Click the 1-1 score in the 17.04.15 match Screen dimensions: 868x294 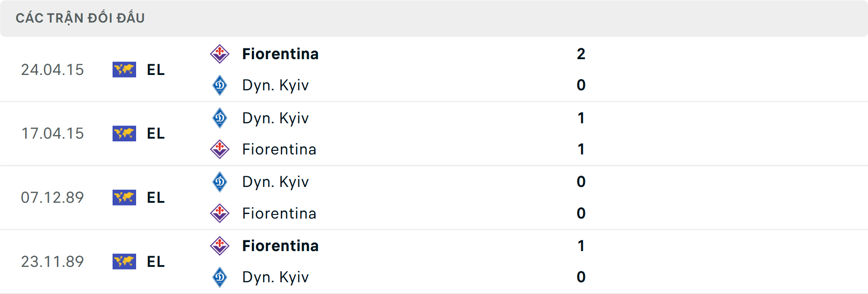tap(581, 133)
